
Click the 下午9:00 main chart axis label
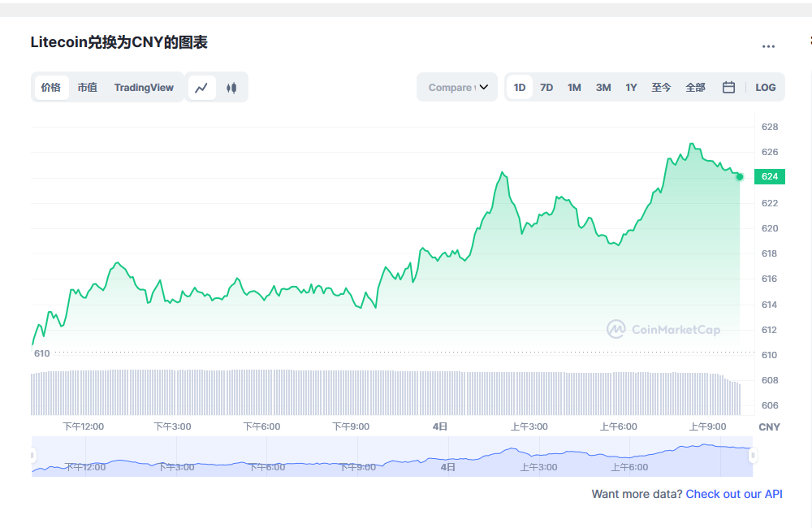click(x=351, y=426)
